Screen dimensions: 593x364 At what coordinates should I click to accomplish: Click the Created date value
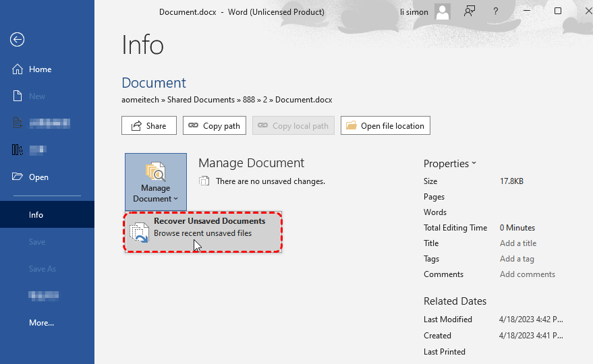[x=531, y=335]
